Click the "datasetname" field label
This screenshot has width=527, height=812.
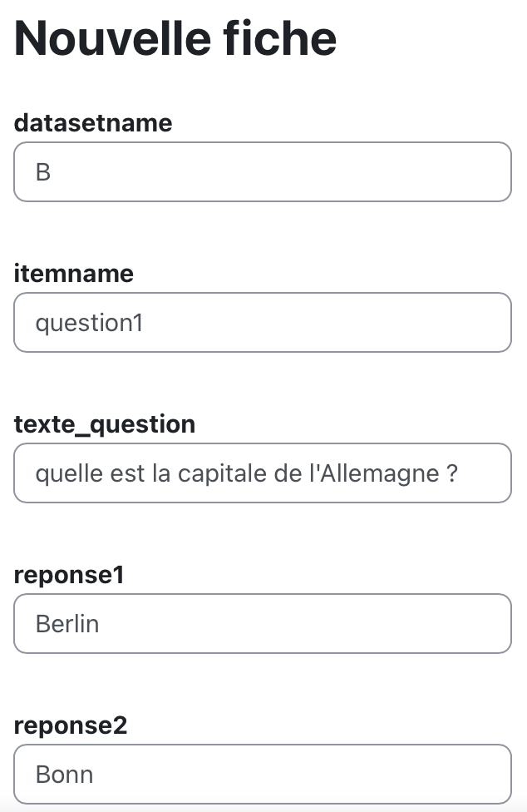click(x=93, y=123)
